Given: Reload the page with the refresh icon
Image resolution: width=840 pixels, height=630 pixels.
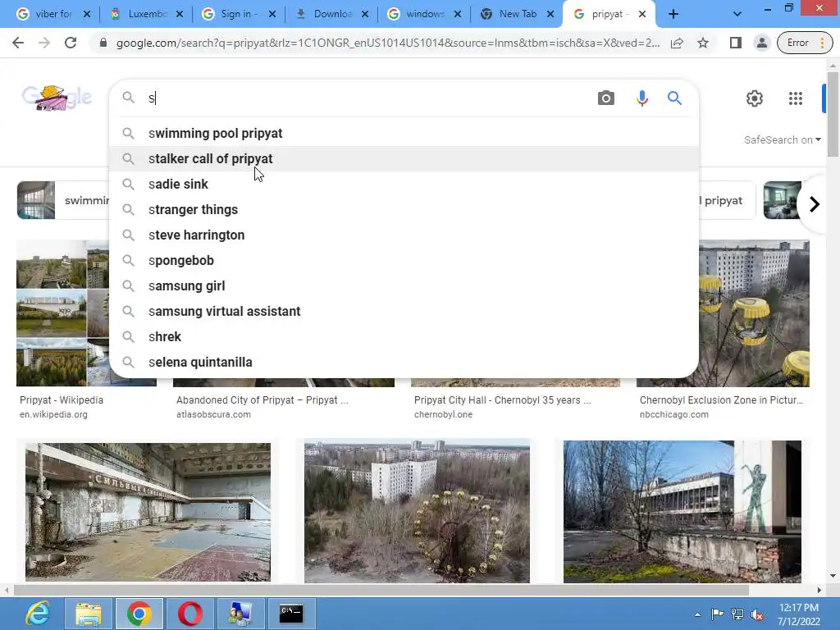Looking at the screenshot, I should point(71,43).
